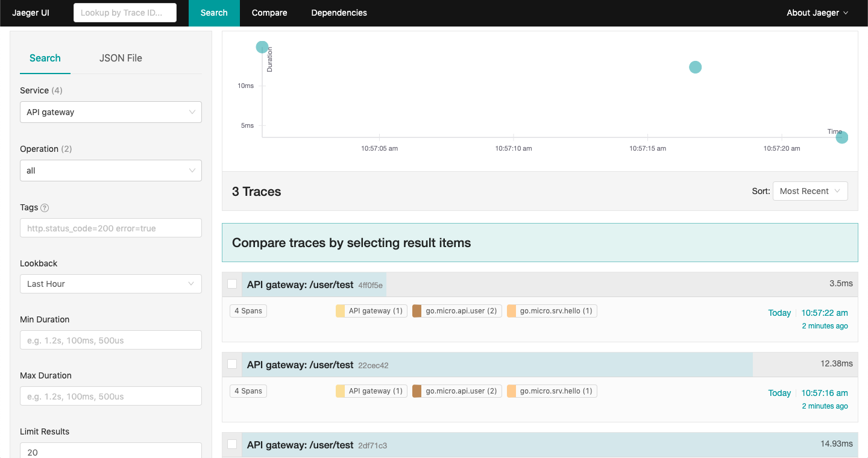Tick the checkbox for trace 2df71c3
The height and width of the screenshot is (458, 868).
pos(232,444)
